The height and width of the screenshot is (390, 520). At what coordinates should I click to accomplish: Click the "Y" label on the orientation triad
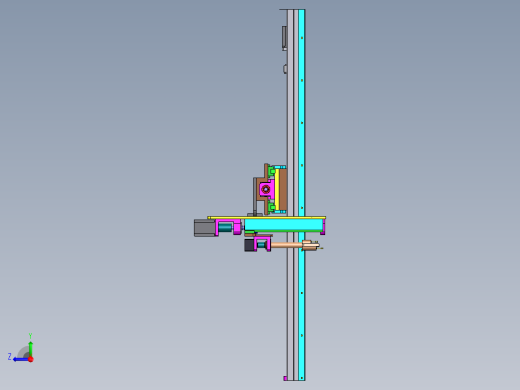(x=30, y=336)
